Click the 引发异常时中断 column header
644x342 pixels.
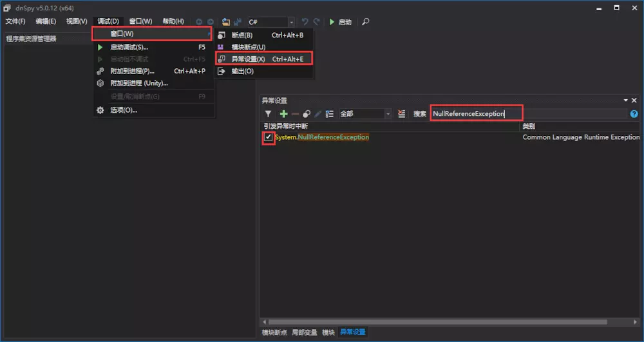286,126
